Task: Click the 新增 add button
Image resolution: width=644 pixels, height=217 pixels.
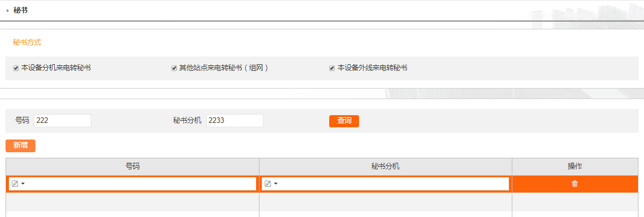Action: 20,146
